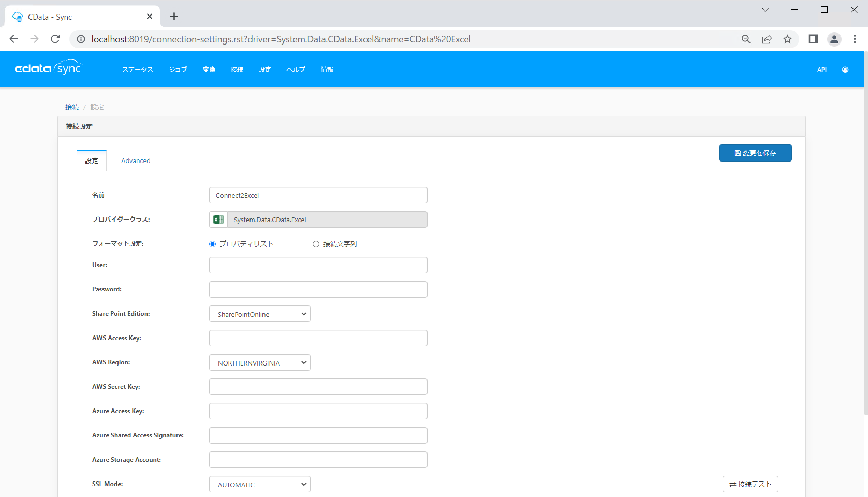Open the tab search chevron
Viewport: 868px width, 497px height.
point(765,10)
